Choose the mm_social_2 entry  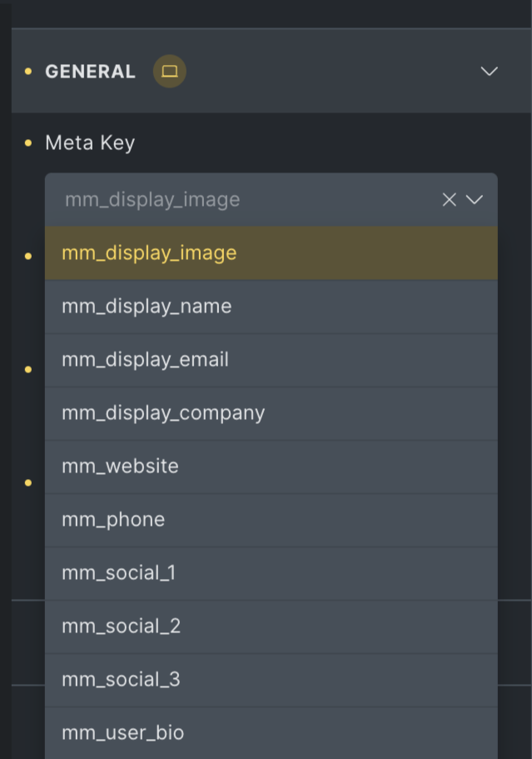click(x=121, y=627)
